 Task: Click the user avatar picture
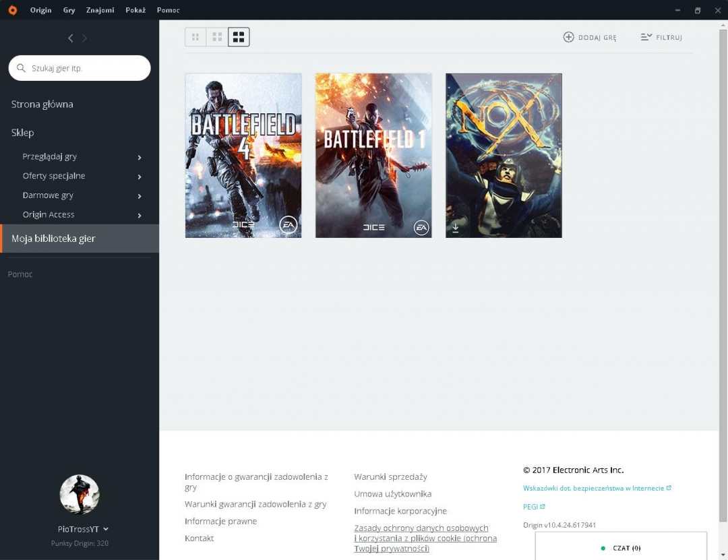(x=80, y=495)
